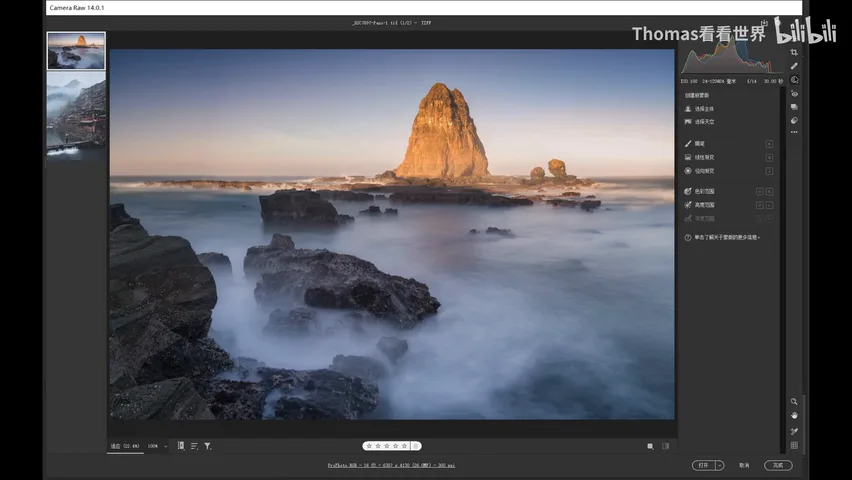Select the Healing brush tool icon

(x=794, y=66)
